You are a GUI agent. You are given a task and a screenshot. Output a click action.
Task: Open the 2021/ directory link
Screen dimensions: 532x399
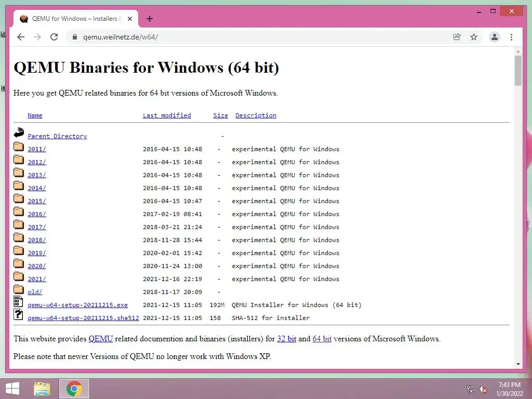[x=37, y=279]
